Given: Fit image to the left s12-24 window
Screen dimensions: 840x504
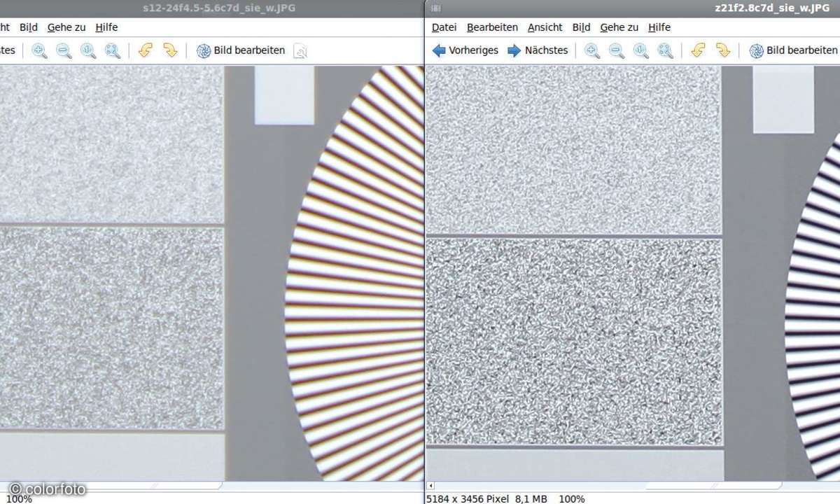Looking at the screenshot, I should [x=112, y=50].
